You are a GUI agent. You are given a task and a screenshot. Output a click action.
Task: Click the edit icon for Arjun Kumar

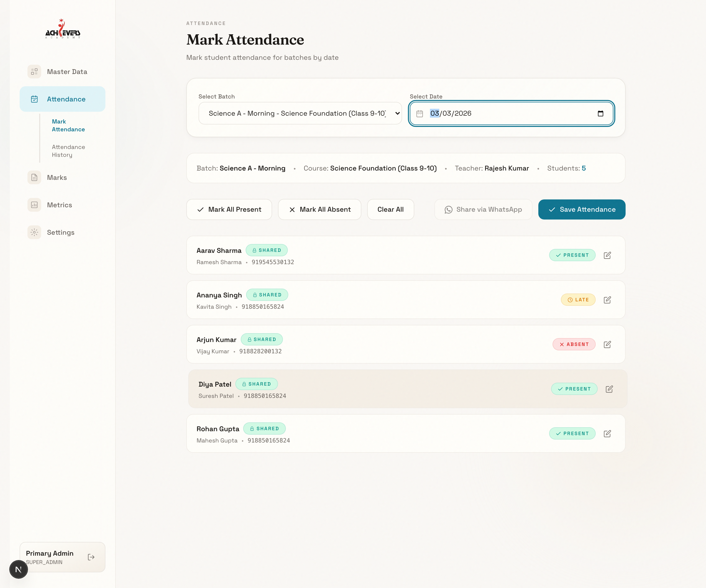click(607, 344)
